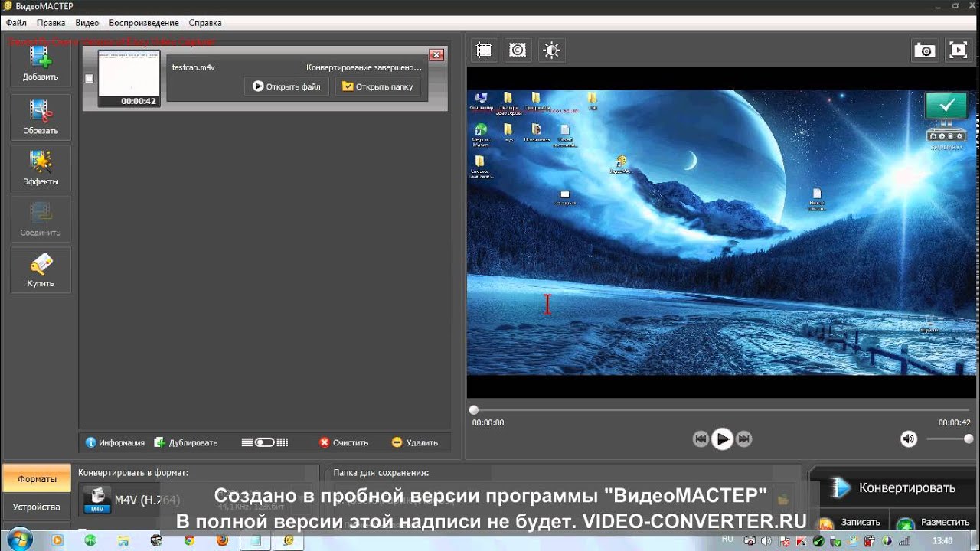Open the Windows Start menu
The height and width of the screenshot is (551, 980).
18,539
